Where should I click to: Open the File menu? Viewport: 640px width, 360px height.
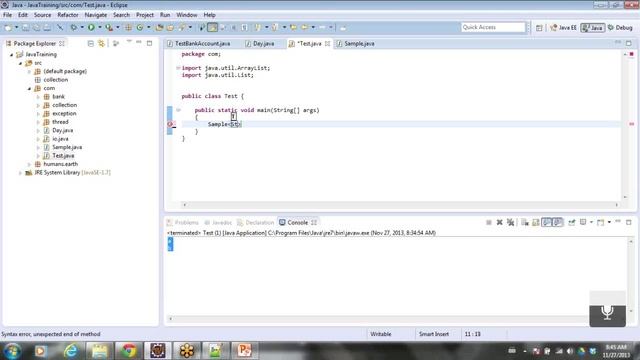click(x=7, y=15)
